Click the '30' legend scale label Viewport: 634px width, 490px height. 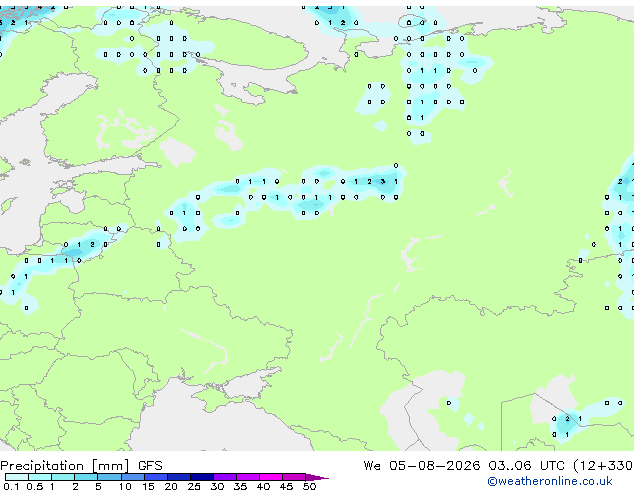pos(217,486)
